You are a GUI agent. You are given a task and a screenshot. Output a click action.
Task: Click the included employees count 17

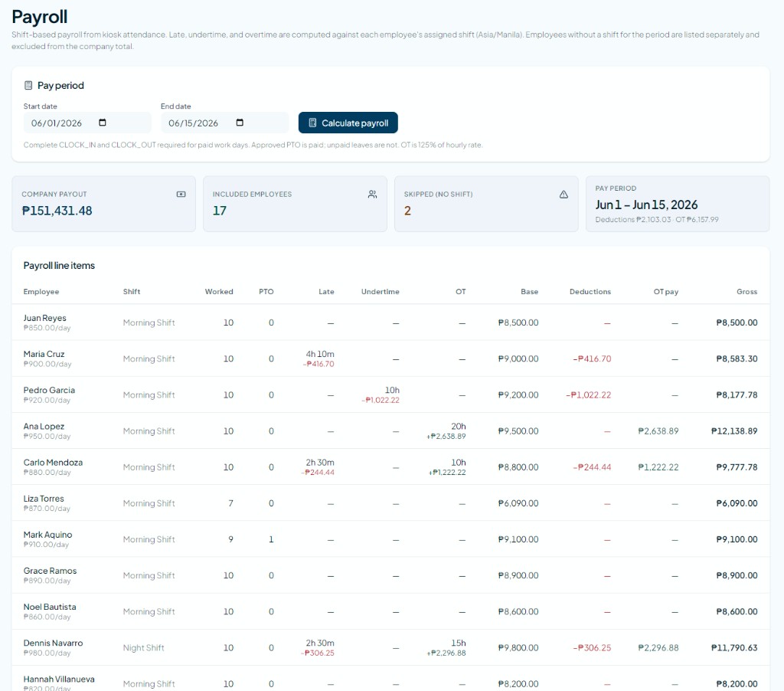click(x=220, y=211)
